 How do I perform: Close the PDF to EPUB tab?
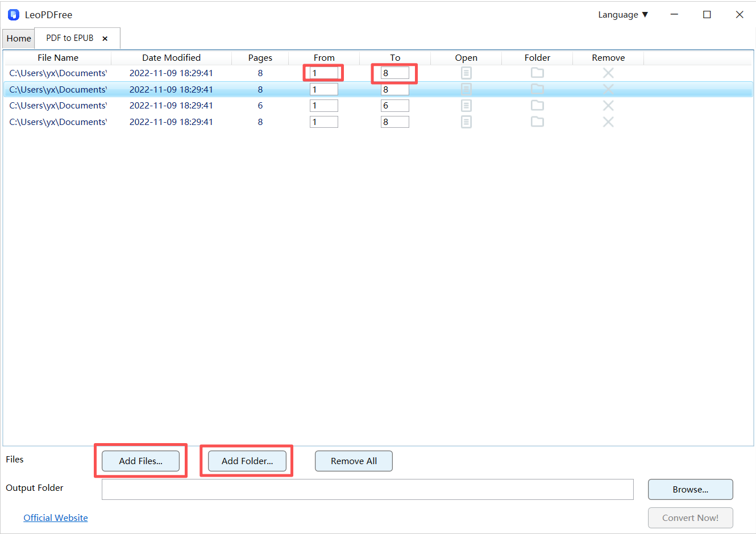click(105, 39)
